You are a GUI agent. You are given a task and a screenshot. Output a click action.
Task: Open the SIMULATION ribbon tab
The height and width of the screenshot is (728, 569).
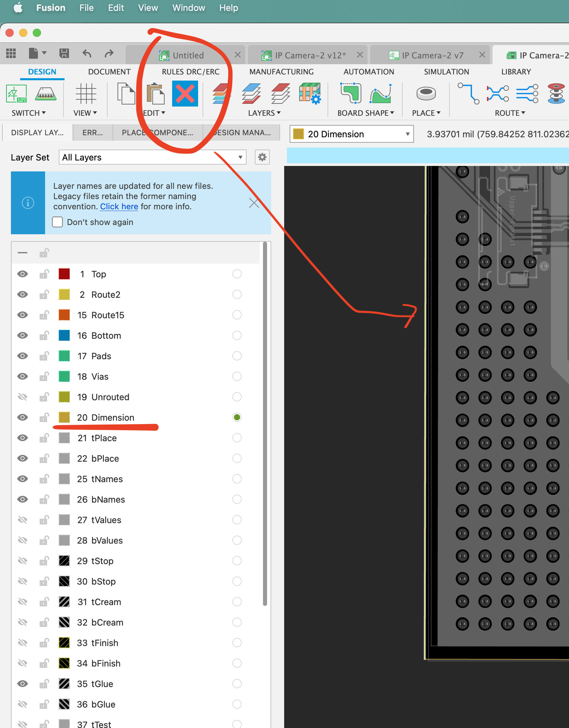coord(446,72)
